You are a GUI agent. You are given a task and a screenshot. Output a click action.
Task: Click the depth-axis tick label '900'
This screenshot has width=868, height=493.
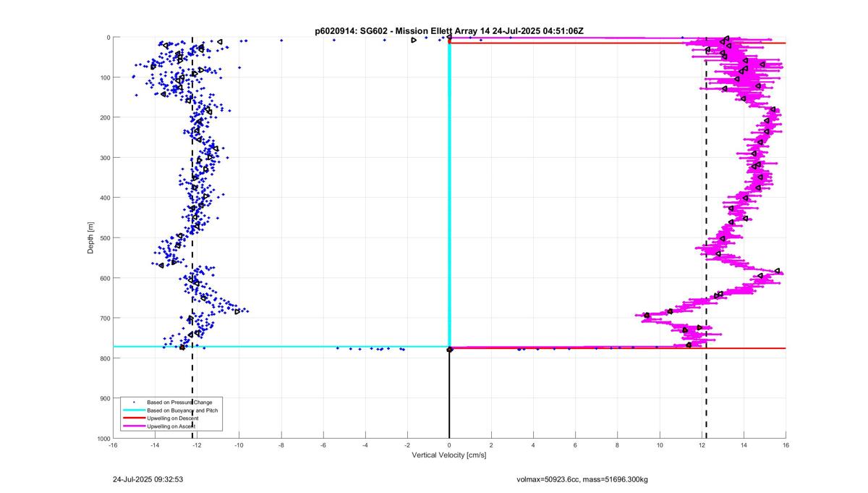(105, 399)
